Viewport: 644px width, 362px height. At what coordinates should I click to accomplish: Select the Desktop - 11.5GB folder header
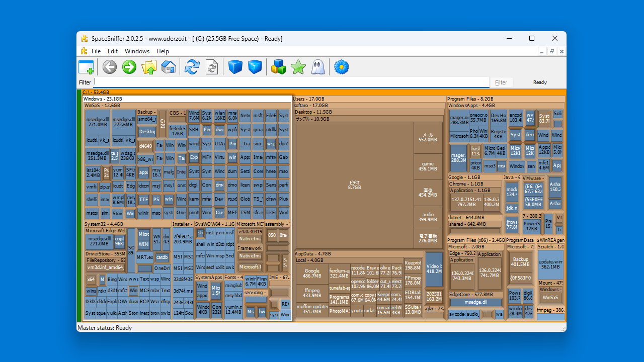click(369, 112)
